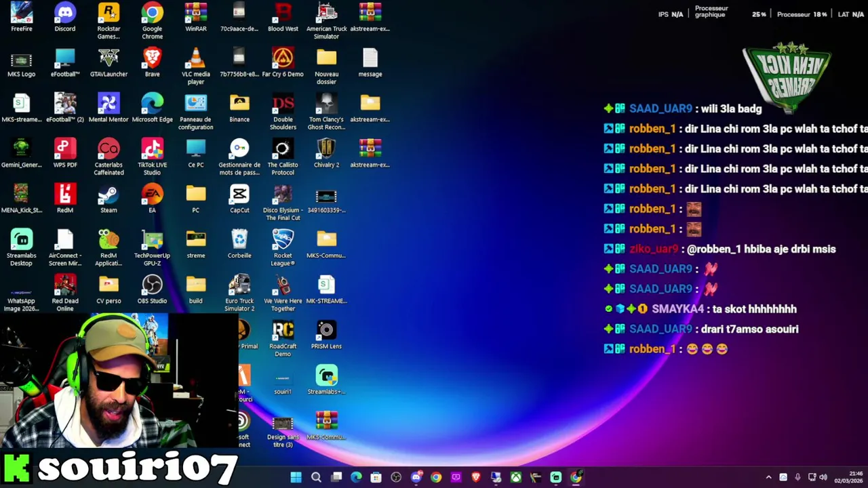Select the VLC media player icon

coord(195,66)
